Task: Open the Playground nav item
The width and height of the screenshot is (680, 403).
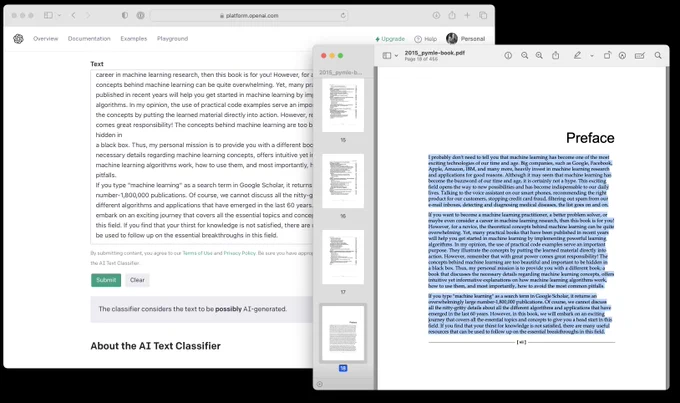Action: tap(172, 39)
